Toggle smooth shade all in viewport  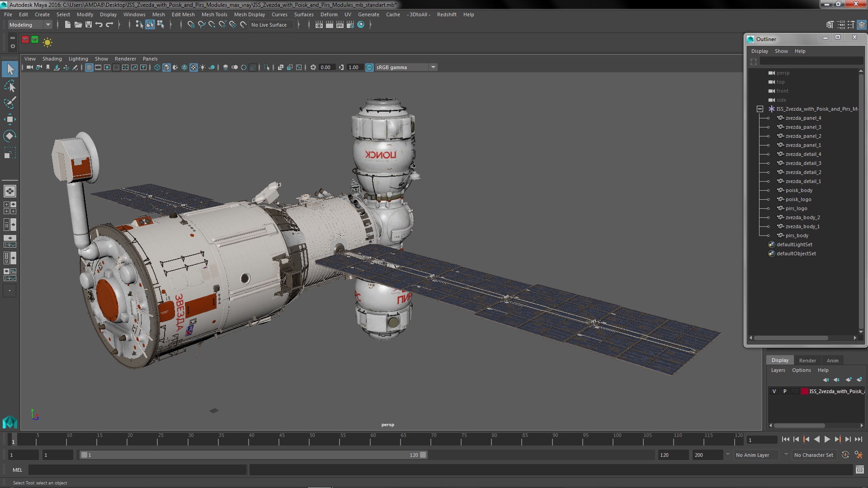point(166,67)
